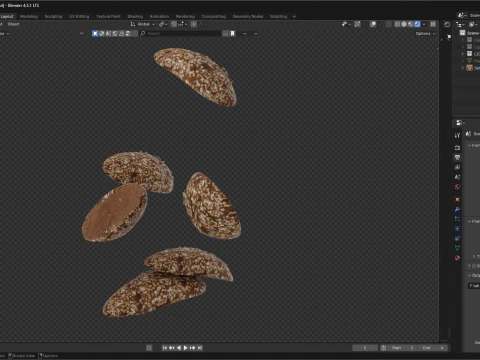This screenshot has width=480, height=360.
Task: Switch to wireframe viewport shading
Action: [397, 24]
